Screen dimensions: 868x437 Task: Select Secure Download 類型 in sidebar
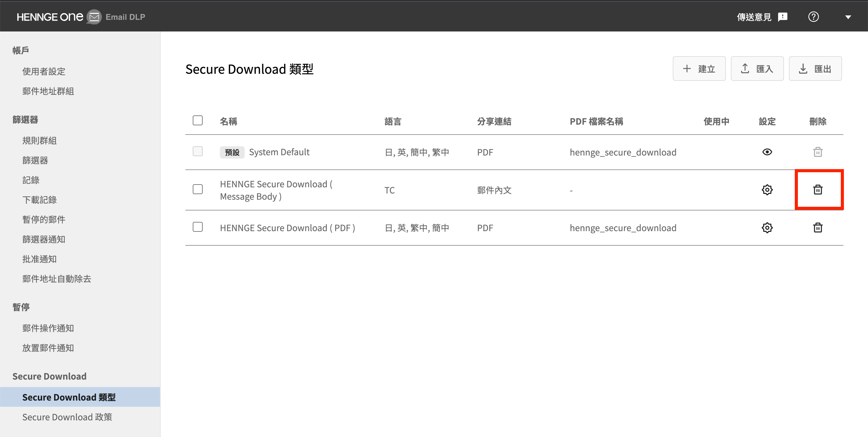(80, 397)
